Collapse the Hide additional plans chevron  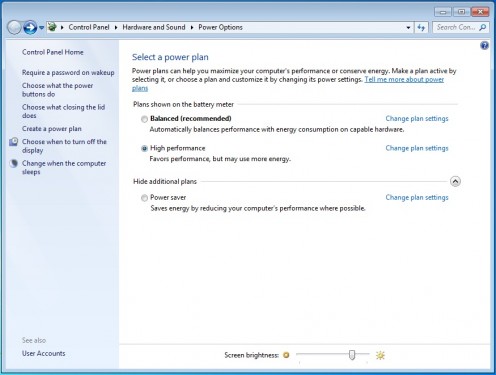pos(455,181)
